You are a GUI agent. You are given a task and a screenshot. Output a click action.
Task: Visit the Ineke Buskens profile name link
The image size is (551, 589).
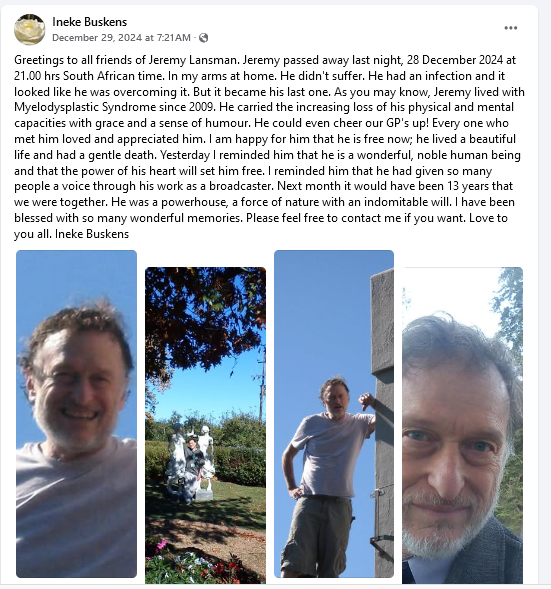click(x=89, y=22)
